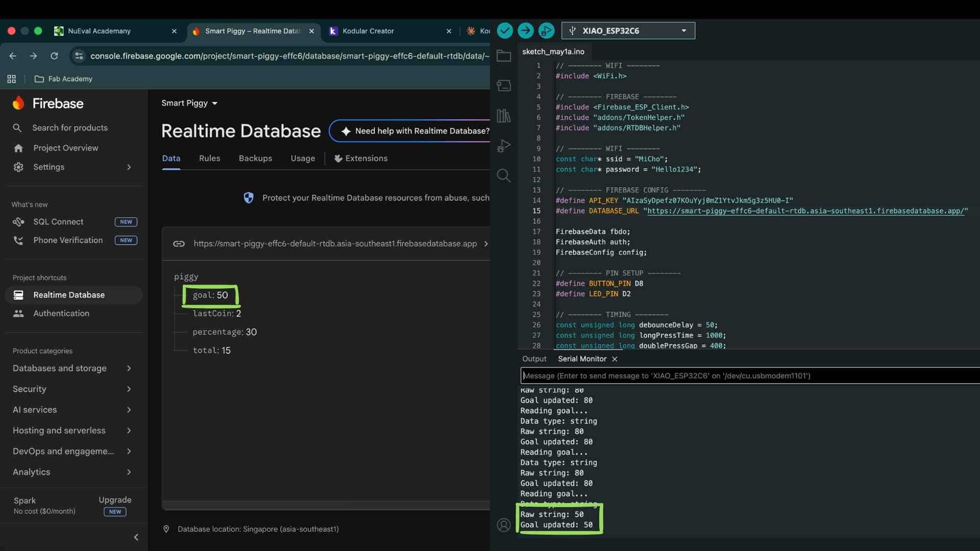Switch to the Usage tab
The width and height of the screenshot is (980, 551).
(303, 159)
